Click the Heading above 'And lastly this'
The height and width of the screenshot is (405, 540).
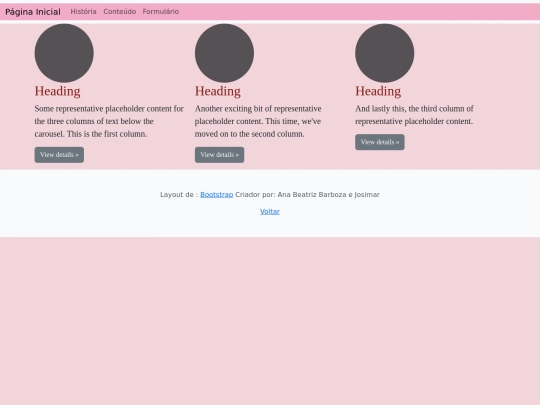pyautogui.click(x=378, y=91)
